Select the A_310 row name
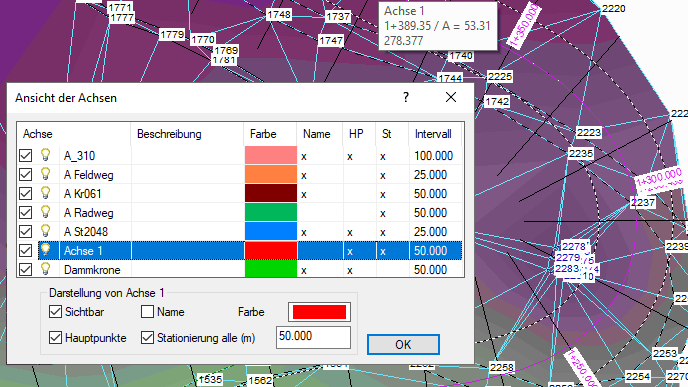This screenshot has height=387, width=688. (79, 156)
